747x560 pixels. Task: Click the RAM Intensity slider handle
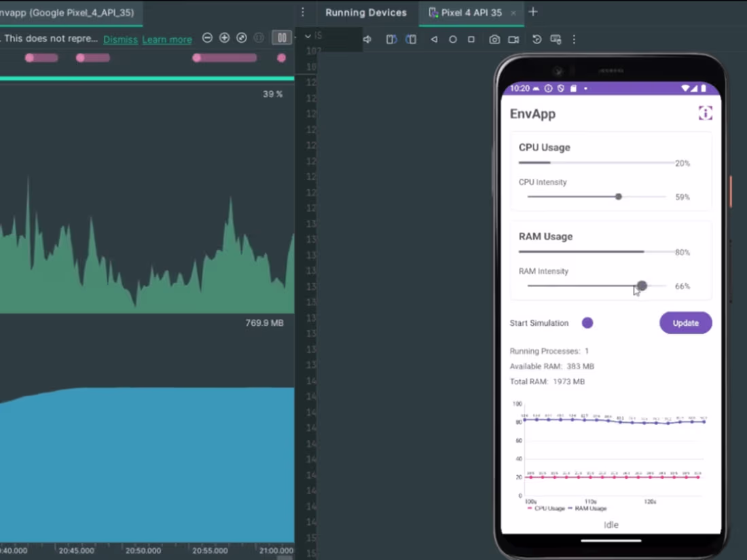pyautogui.click(x=642, y=286)
